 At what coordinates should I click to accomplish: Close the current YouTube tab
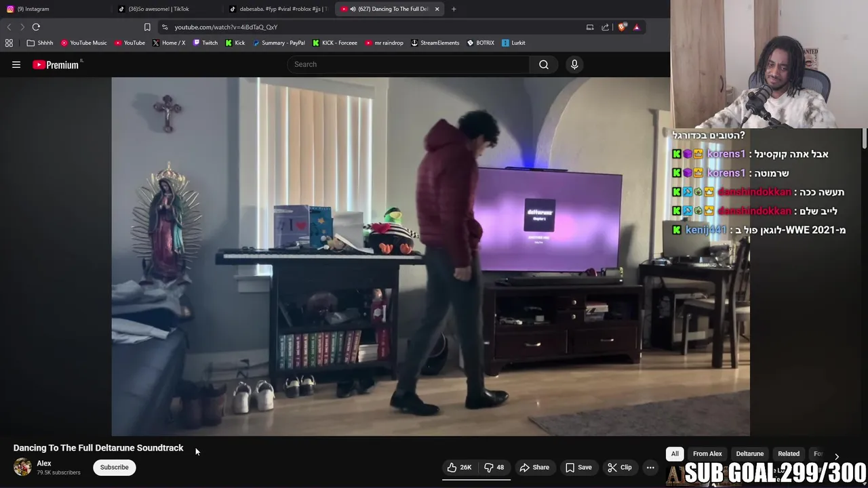(x=437, y=9)
